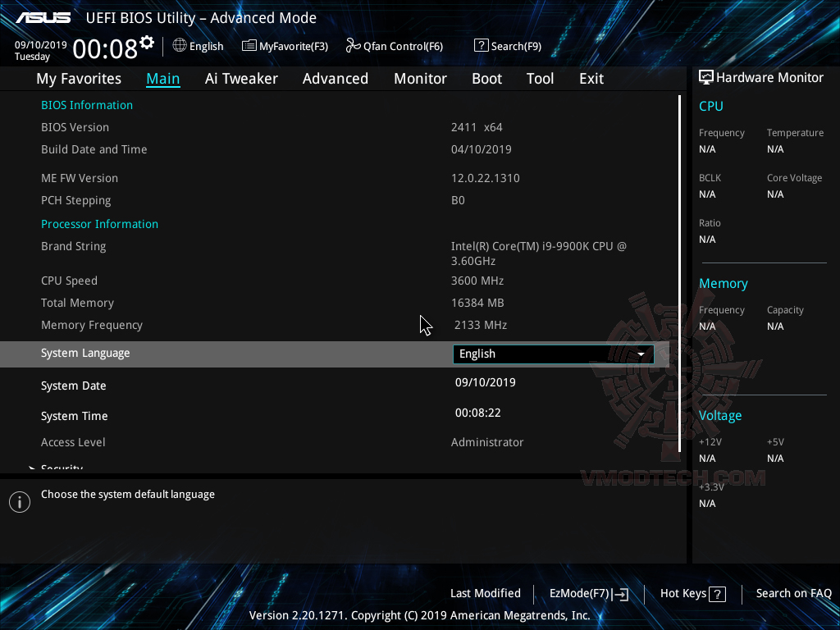Screen dimensions: 840x630
Task: Click the Hardware Monitor icon
Action: point(706,77)
